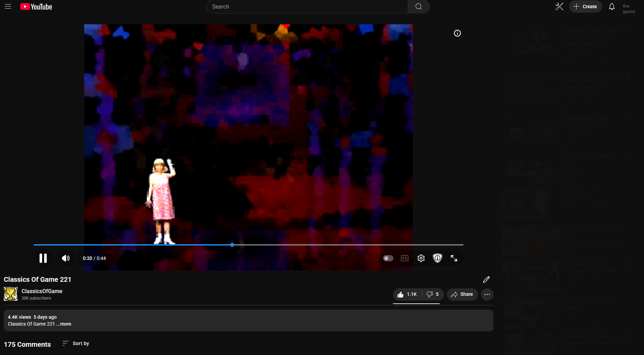Click the video info card icon
The height and width of the screenshot is (355, 644).
tap(457, 33)
